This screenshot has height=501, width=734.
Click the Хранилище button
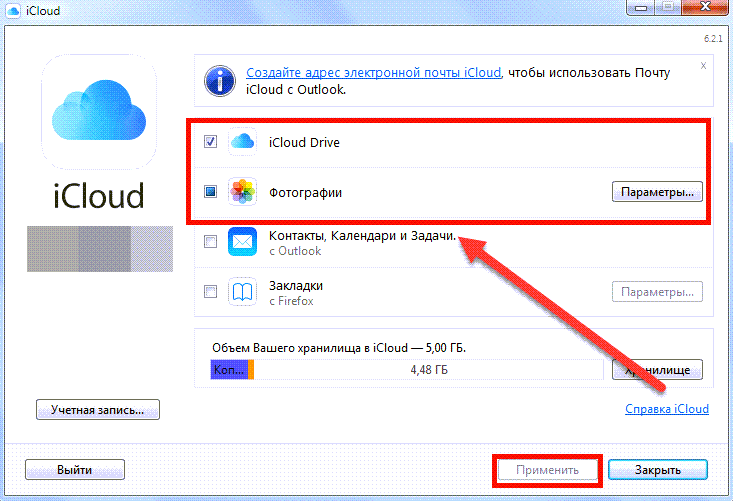[657, 369]
